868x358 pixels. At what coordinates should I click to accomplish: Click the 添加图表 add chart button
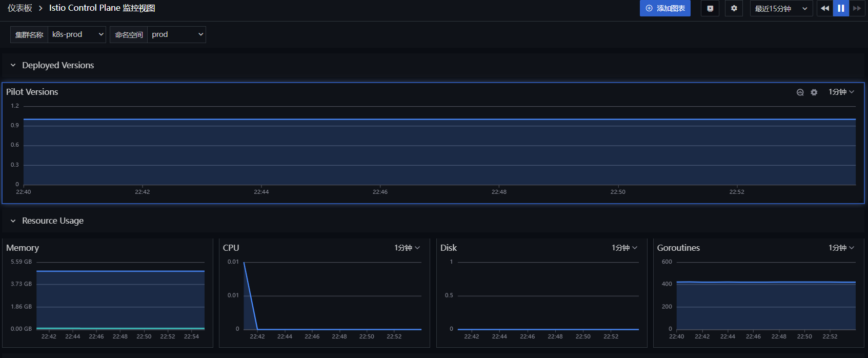pyautogui.click(x=665, y=8)
